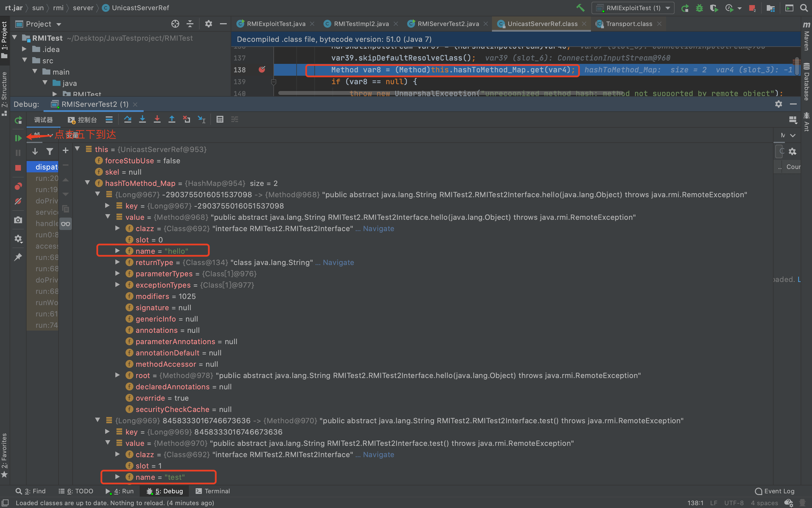Open the Event Log
Viewport: 812px width, 508px height.
[x=775, y=491]
